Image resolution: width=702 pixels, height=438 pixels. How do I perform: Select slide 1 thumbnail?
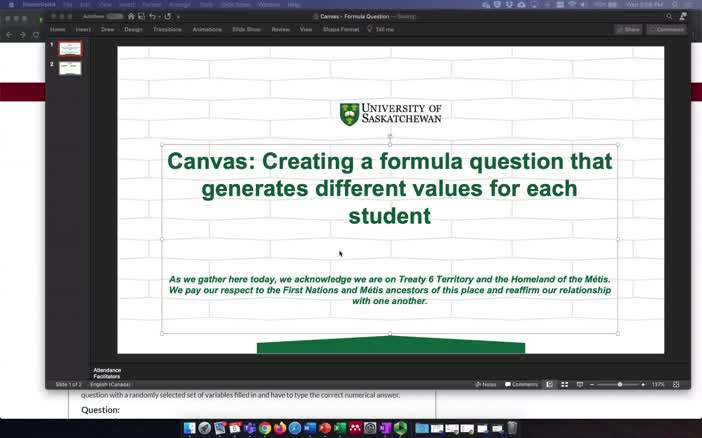[x=70, y=48]
